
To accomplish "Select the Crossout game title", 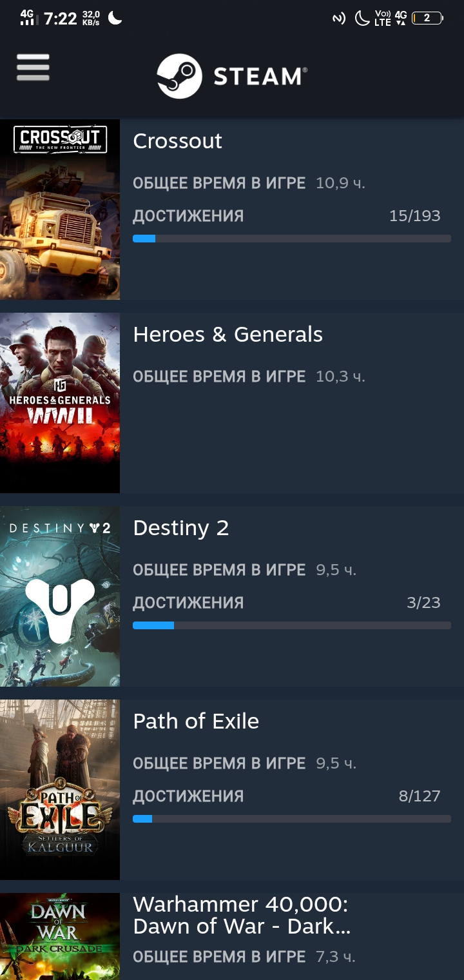I will (x=177, y=141).
